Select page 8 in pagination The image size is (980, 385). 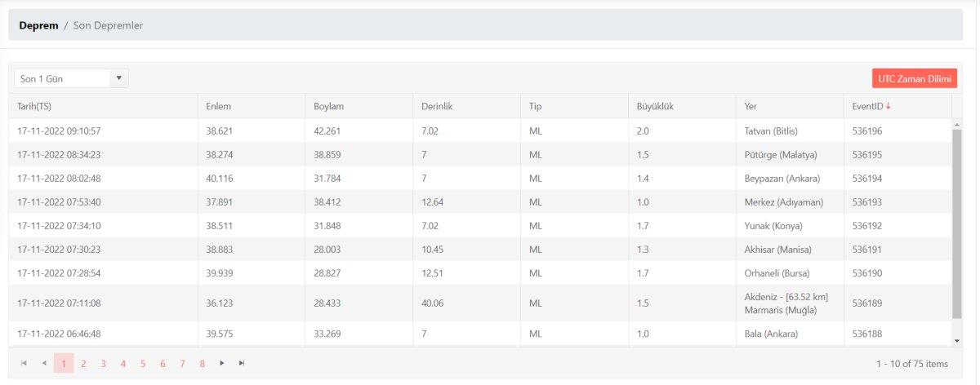click(x=202, y=364)
